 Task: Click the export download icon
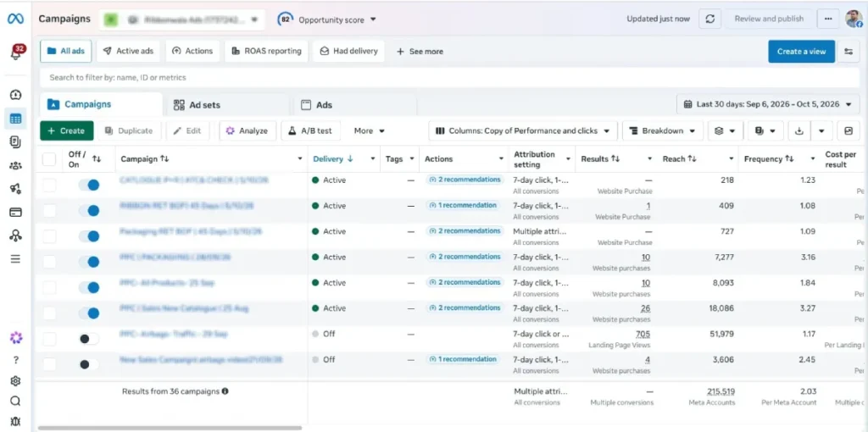[x=798, y=131]
